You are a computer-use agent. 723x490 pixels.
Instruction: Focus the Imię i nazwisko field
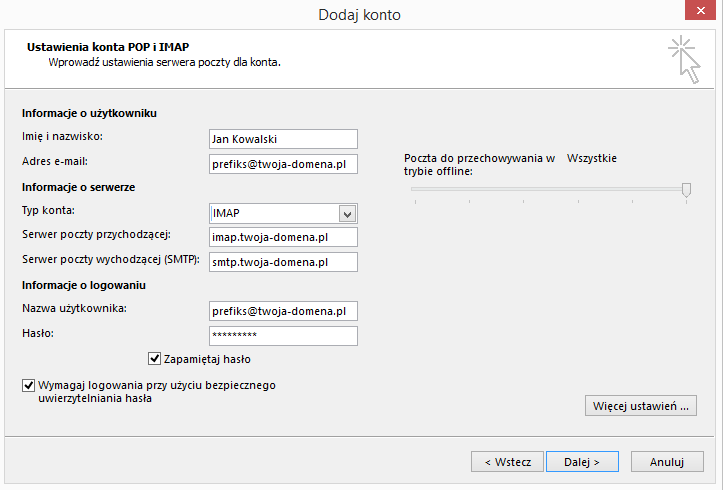(x=283, y=139)
